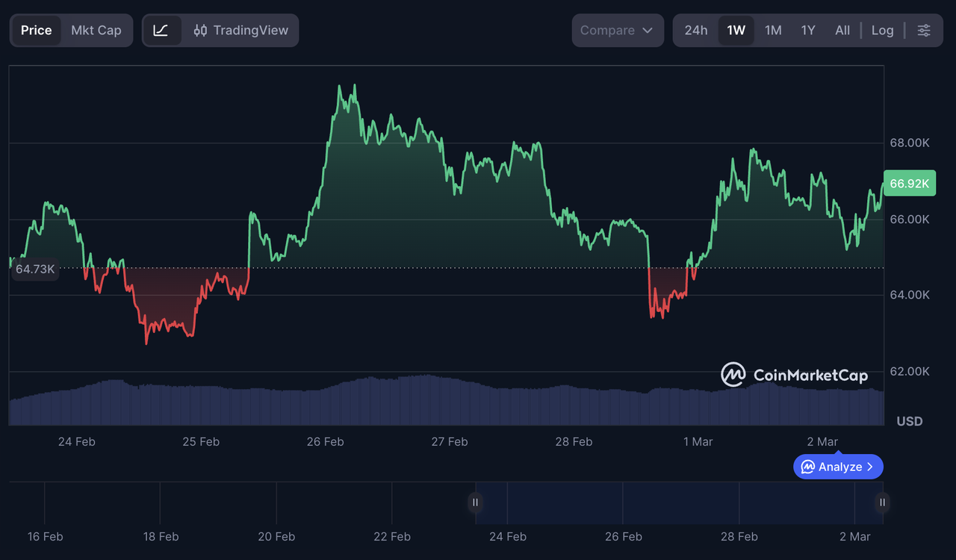Select the line chart view icon
This screenshot has height=560, width=956.
tap(161, 31)
